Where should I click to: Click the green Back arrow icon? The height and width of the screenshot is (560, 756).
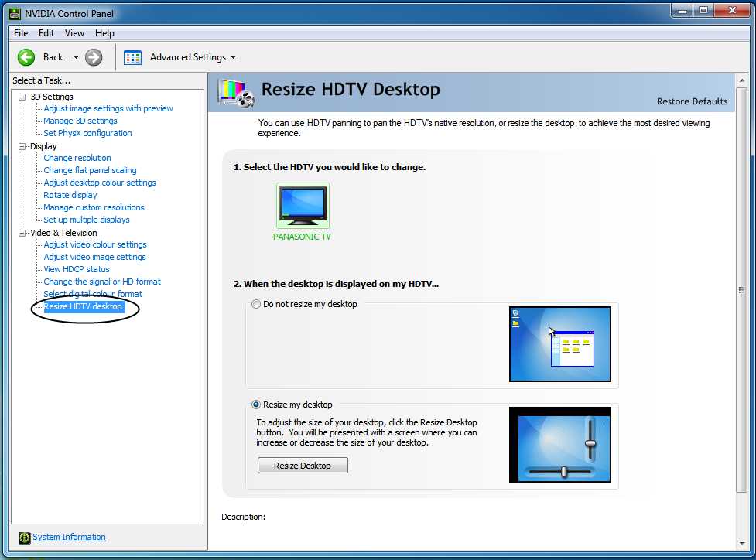point(26,57)
